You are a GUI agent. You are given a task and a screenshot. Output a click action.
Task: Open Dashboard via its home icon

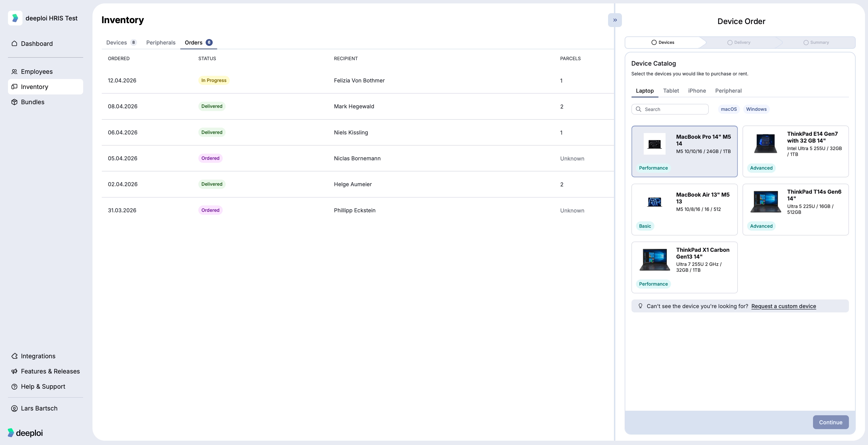[x=14, y=43]
